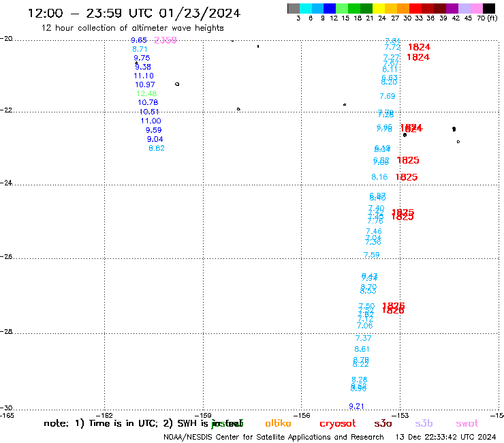Click the chart title date range text
Screen dimensions: 504x443
(x=134, y=13)
